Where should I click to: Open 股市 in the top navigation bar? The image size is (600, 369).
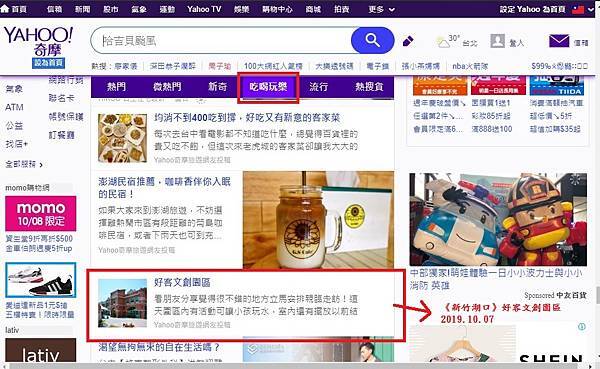click(111, 9)
